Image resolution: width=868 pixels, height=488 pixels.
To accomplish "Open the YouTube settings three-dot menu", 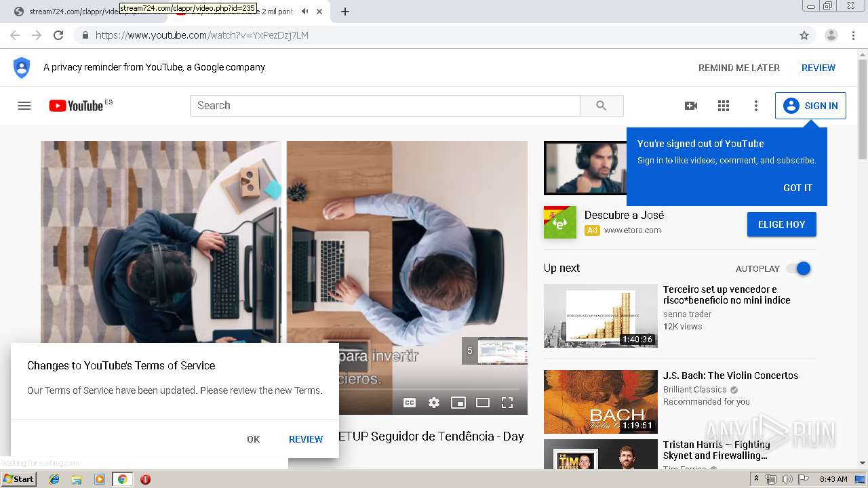I will (x=756, y=106).
